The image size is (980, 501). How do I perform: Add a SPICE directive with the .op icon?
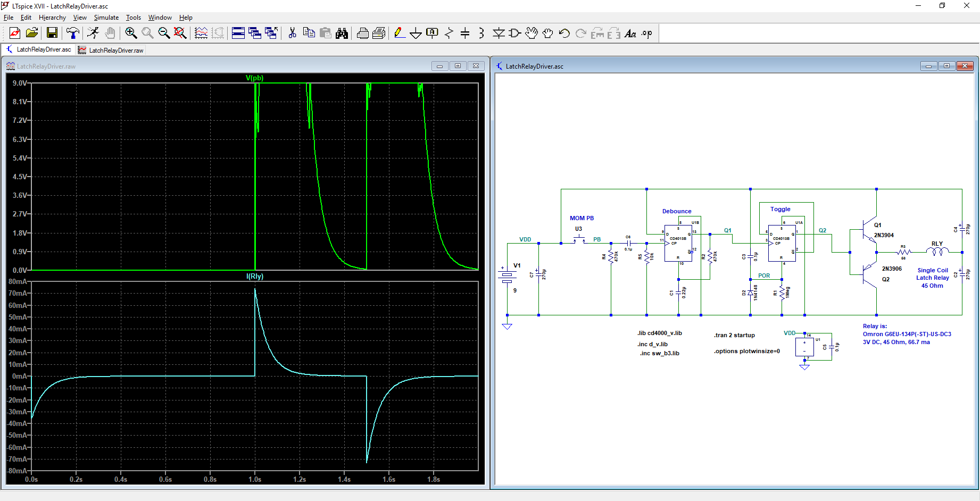click(x=647, y=34)
